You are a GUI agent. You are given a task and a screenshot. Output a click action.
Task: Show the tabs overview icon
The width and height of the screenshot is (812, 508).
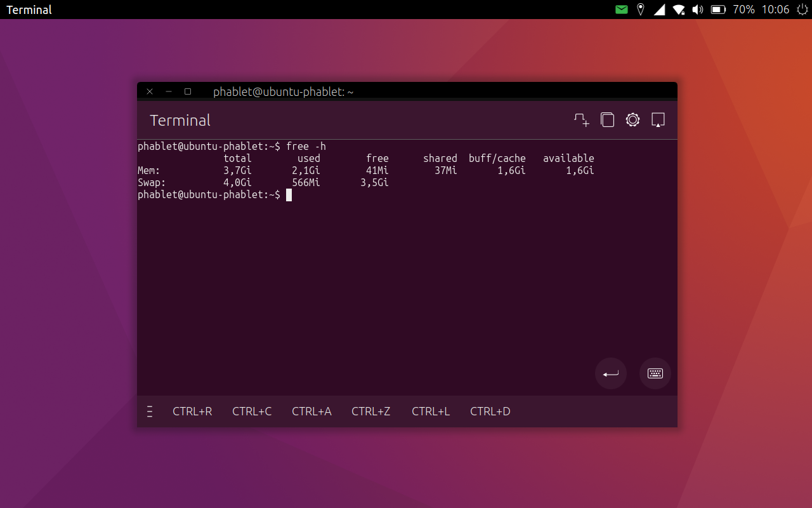607,120
